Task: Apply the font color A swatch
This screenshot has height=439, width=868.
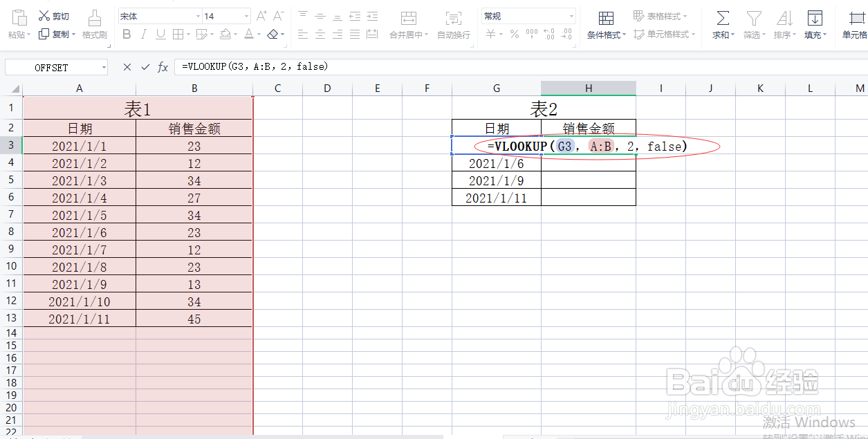Action: pos(249,34)
